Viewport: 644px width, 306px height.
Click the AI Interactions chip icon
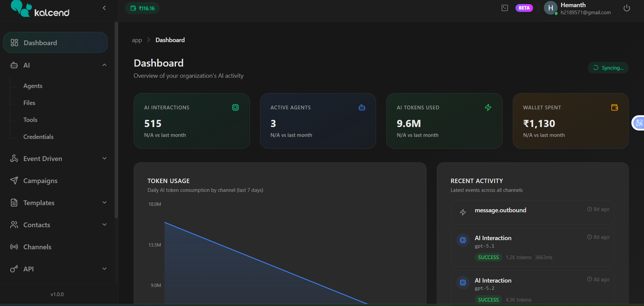235,107
